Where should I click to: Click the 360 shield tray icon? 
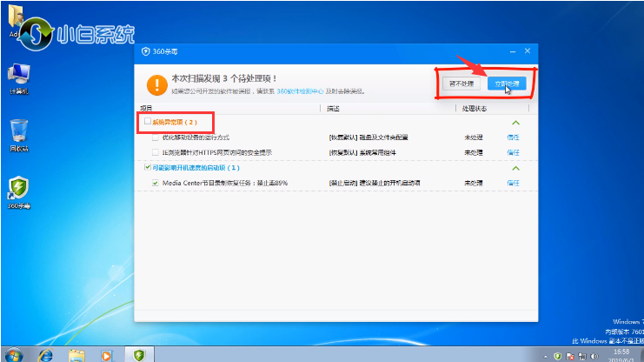pos(558,356)
